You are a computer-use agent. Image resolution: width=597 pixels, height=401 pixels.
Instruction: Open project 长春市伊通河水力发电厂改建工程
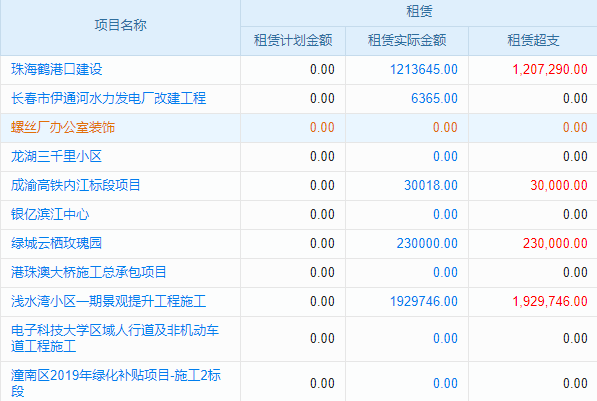(109, 98)
